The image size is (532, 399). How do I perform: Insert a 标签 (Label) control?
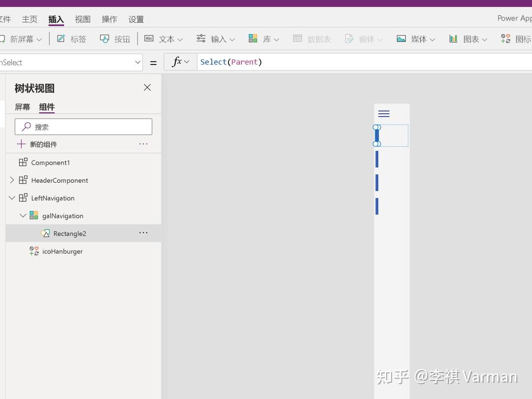tap(77, 38)
